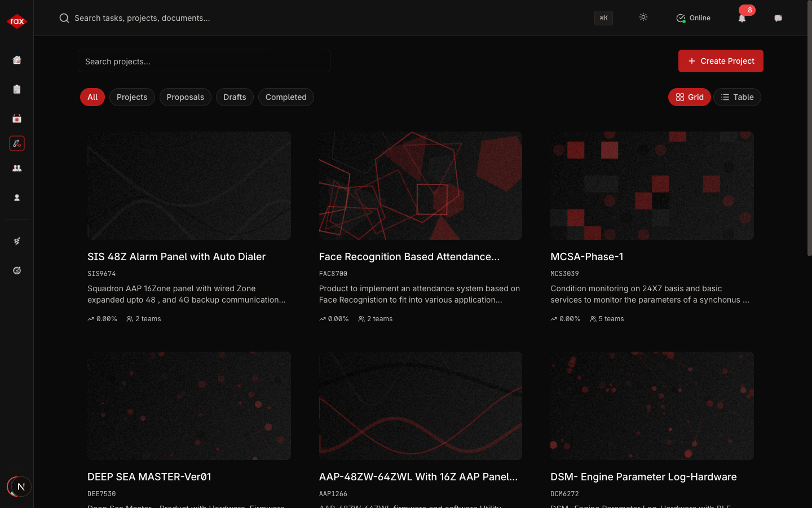Open the single user icon in sidebar
Screen dimensions: 812x508
(x=17, y=198)
